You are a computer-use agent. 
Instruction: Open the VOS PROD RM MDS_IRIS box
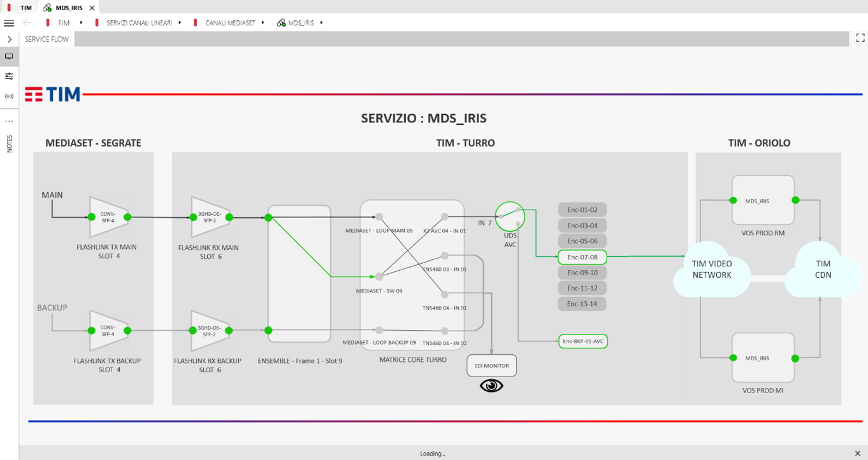point(763,200)
